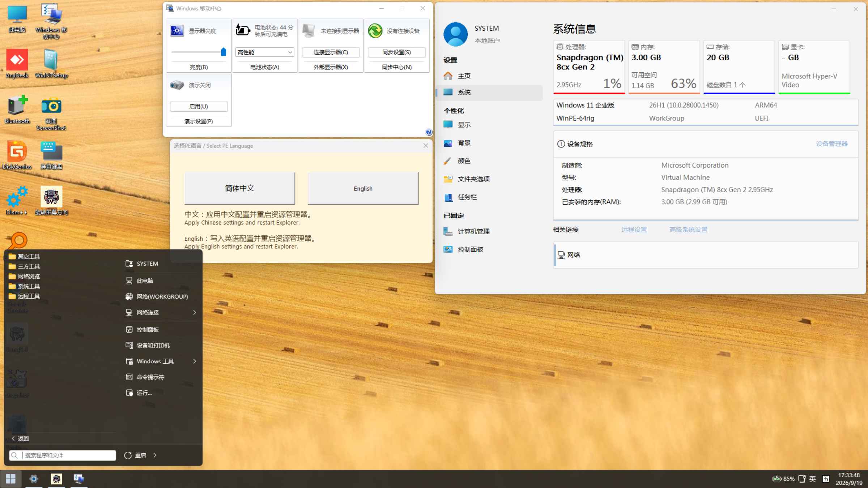Click the display brightness slider handle
The width and height of the screenshot is (868, 488).
[x=224, y=52]
